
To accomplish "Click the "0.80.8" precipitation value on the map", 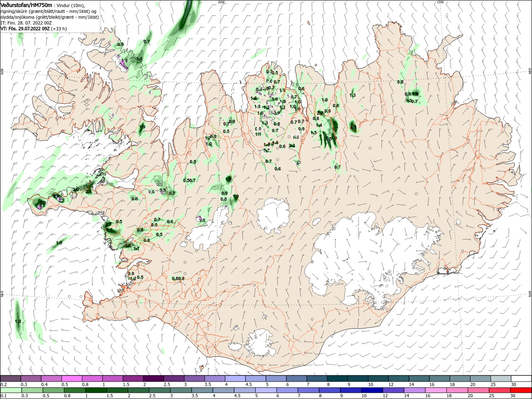I will (x=178, y=278).
